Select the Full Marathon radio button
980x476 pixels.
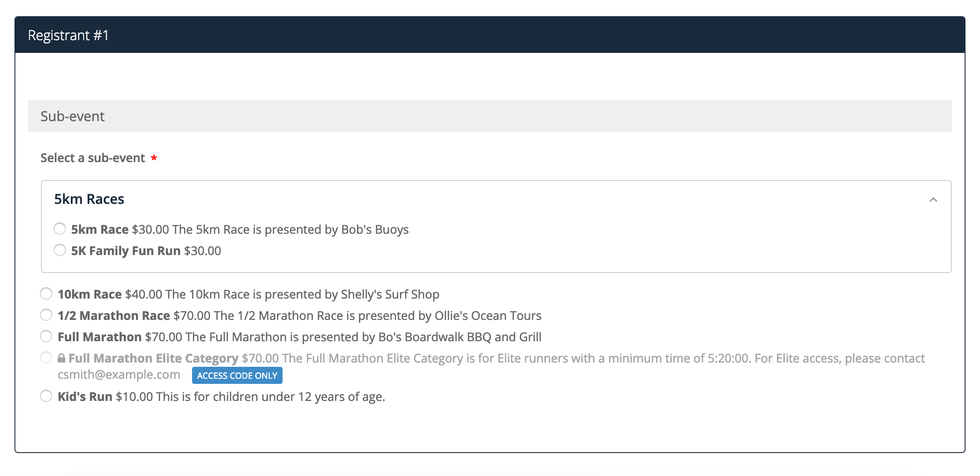(46, 337)
